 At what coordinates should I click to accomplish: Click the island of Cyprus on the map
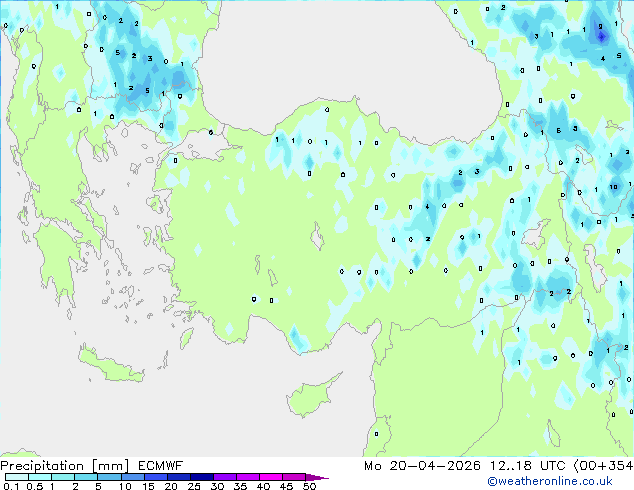point(309,397)
